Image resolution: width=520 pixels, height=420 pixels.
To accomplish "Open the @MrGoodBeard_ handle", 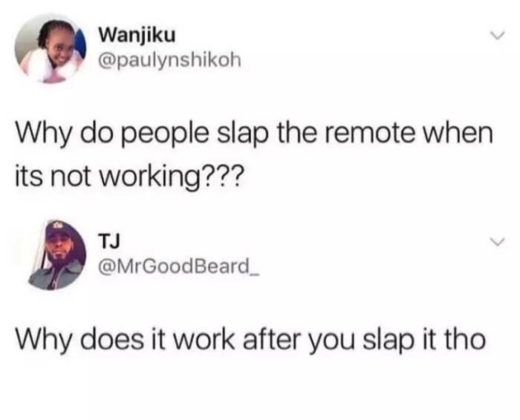I will click(179, 266).
